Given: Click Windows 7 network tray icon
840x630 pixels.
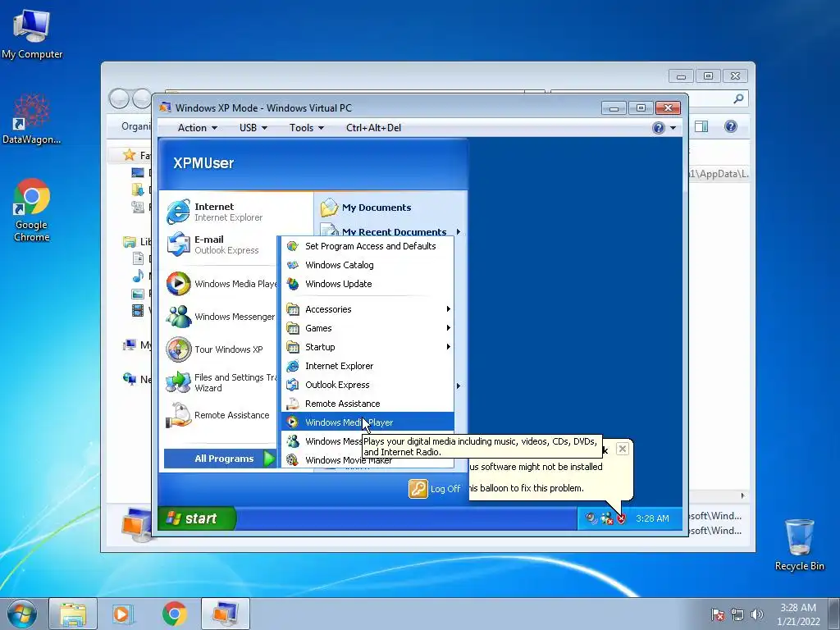Looking at the screenshot, I should coord(737,614).
